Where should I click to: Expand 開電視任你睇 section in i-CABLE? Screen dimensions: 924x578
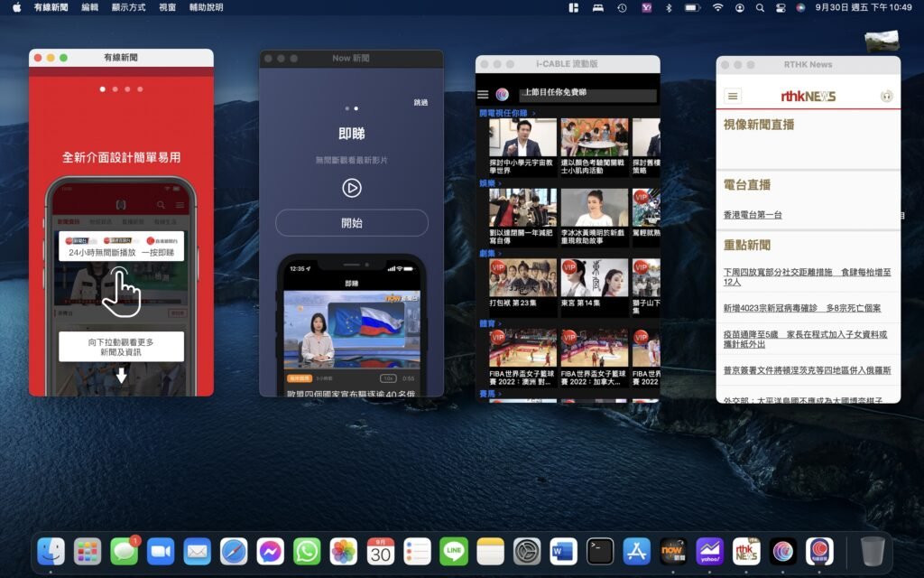[507, 113]
